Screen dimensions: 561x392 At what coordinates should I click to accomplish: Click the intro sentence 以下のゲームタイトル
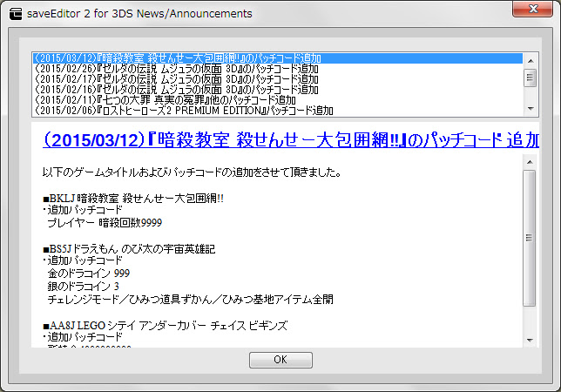[x=192, y=172]
